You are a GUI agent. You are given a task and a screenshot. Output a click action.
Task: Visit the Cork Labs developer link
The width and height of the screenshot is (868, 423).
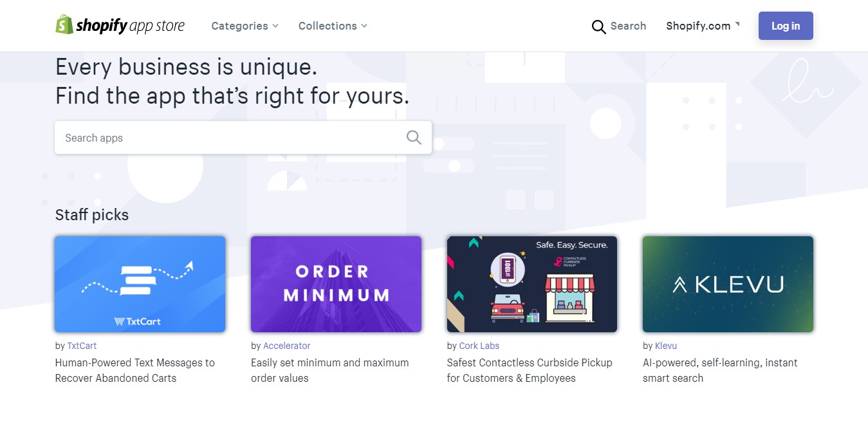pos(479,346)
